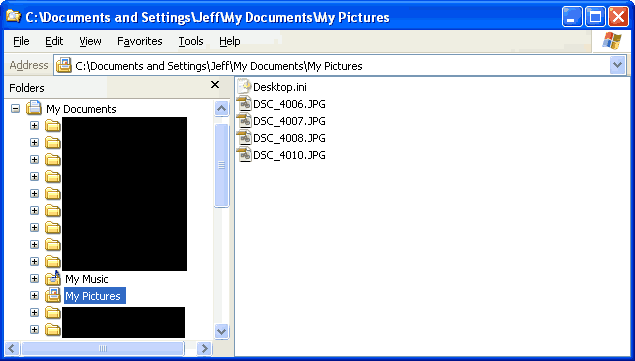The image size is (635, 361).
Task: Click the folder tree scroll up arrow
Action: coord(222,109)
